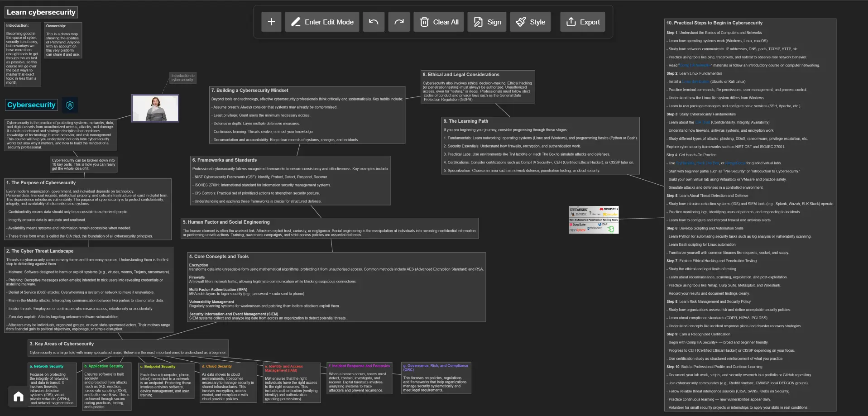Select '6. Frameworks and Standards' node
The image size is (868, 416).
[290, 181]
